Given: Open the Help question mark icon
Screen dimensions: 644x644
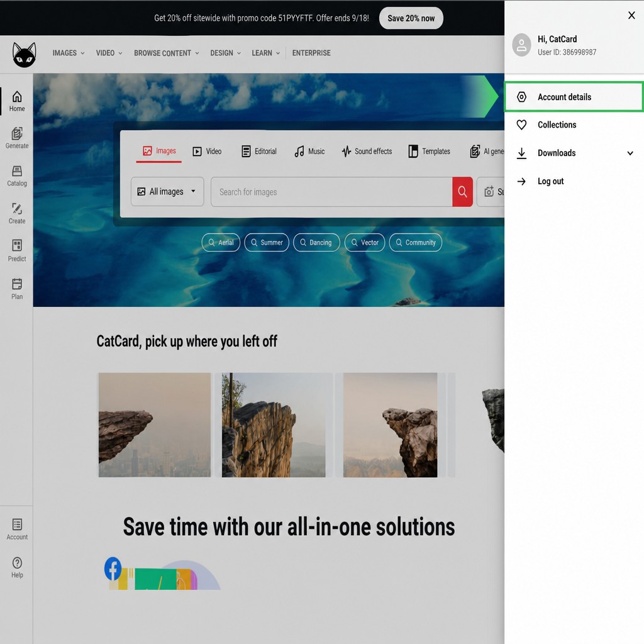Looking at the screenshot, I should (x=17, y=563).
